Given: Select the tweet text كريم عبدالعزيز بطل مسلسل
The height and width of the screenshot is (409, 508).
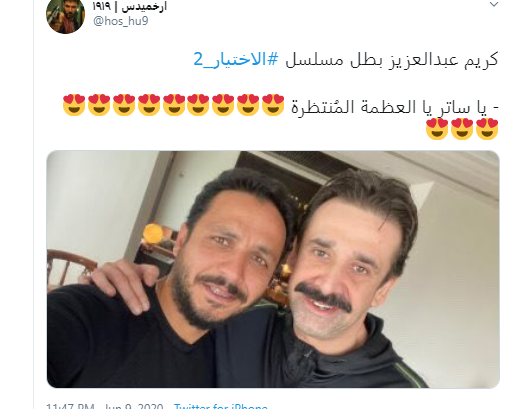Looking at the screenshot, I should pos(392,60).
